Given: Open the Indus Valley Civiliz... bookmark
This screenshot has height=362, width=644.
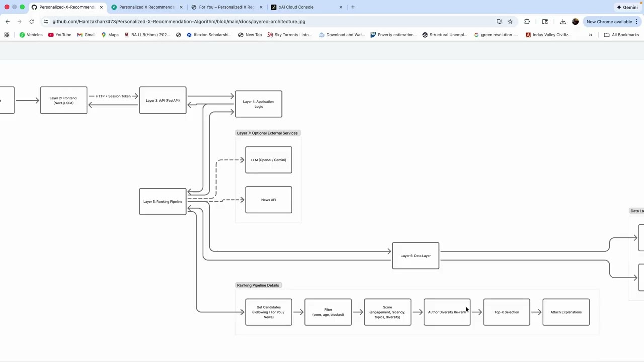Looking at the screenshot, I should click(548, 35).
